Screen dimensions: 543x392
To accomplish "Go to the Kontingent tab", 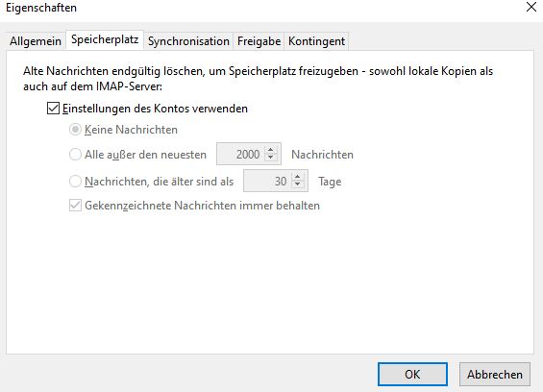I will 316,41.
